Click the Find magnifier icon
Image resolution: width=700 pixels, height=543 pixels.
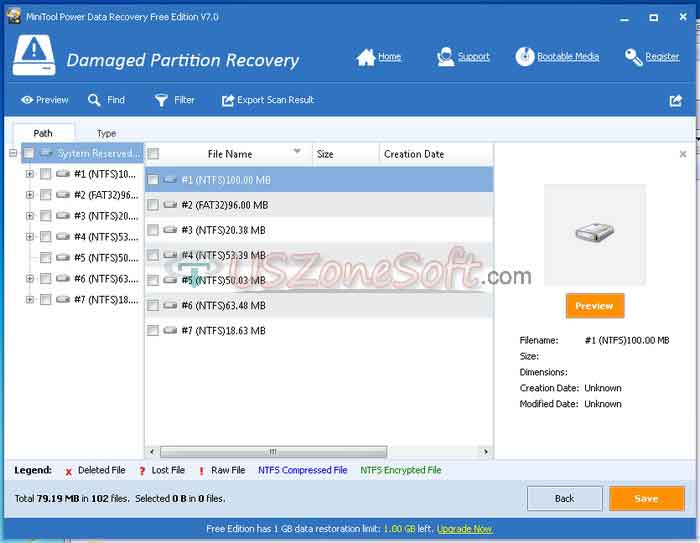click(94, 100)
